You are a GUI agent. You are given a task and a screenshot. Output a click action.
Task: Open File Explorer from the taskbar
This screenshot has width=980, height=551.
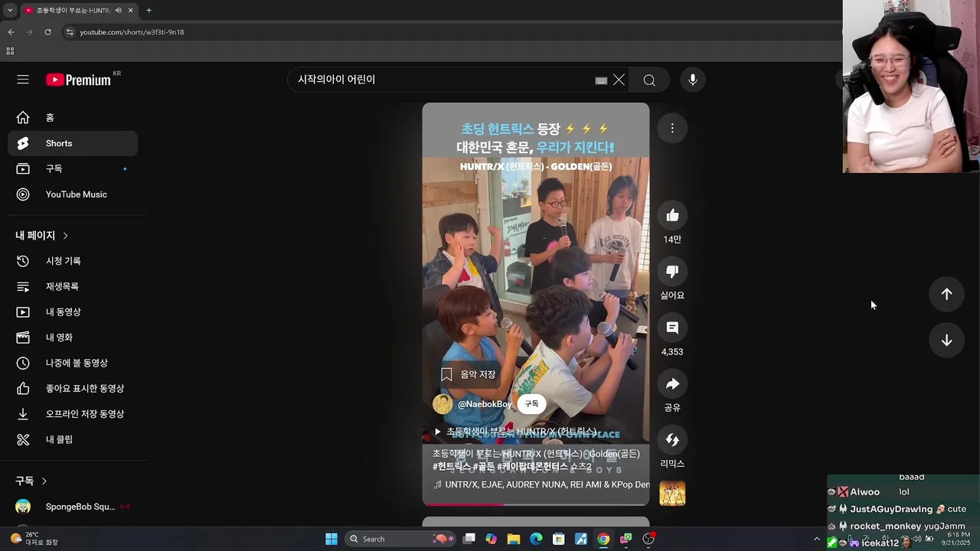(x=513, y=539)
